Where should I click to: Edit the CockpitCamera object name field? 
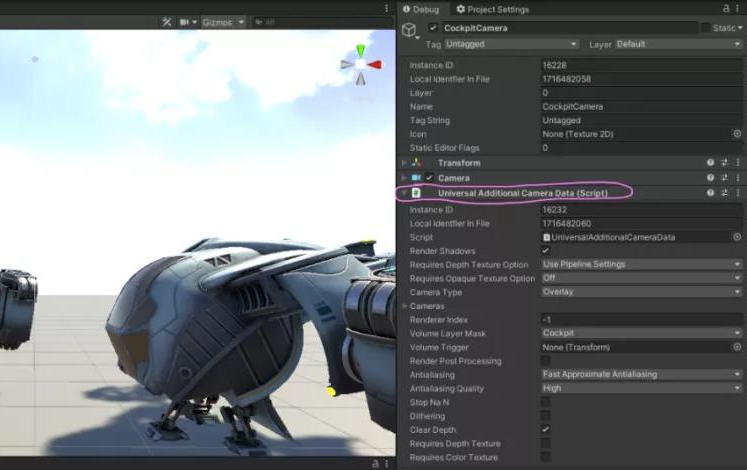pyautogui.click(x=569, y=28)
